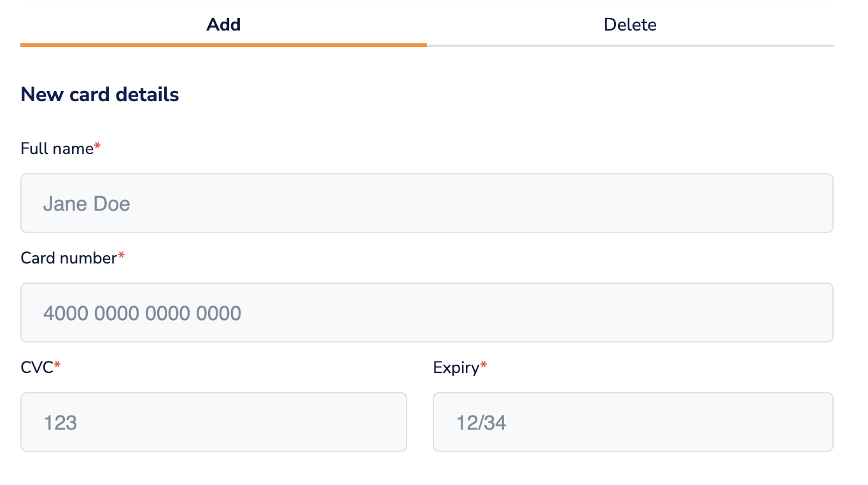Click the red asterisk next to CVC
The image size is (868, 485).
57,366
